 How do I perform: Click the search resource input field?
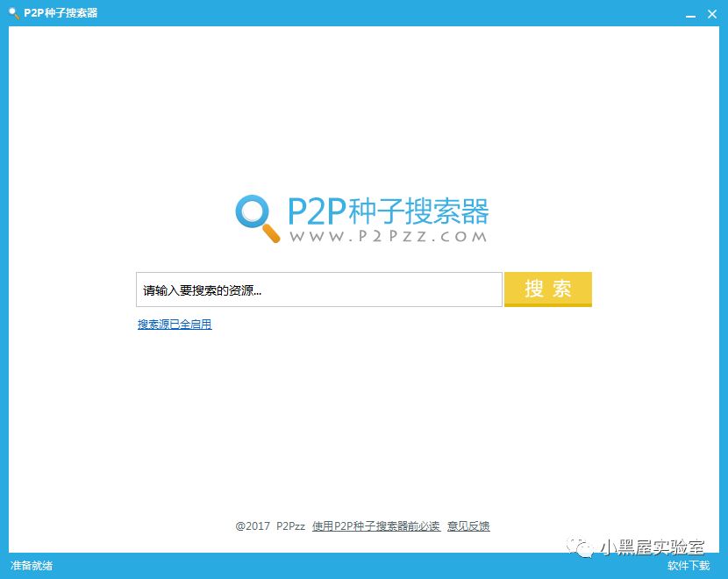coord(319,289)
